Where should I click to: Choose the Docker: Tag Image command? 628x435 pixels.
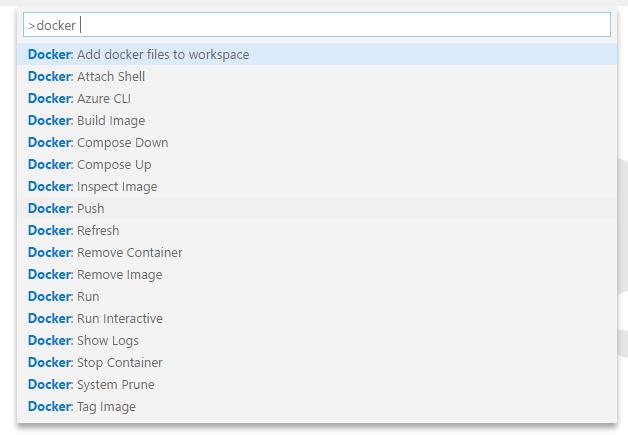click(317, 407)
